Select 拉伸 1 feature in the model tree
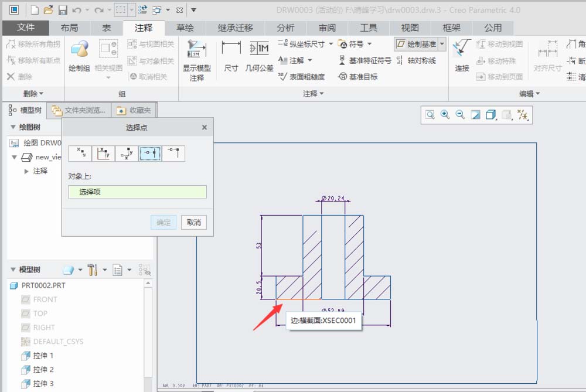Viewport: 586px width, 392px height. [x=43, y=356]
